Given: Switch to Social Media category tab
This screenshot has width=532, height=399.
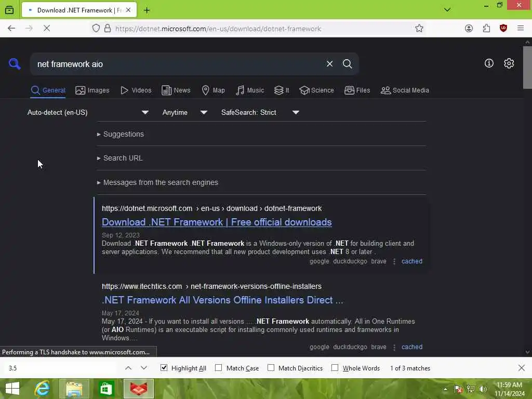Looking at the screenshot, I should pos(405,90).
